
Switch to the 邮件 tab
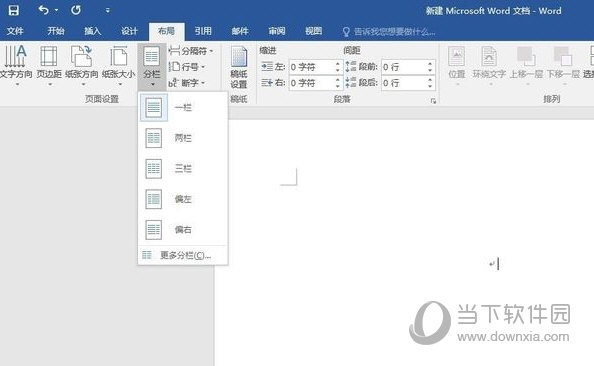[240, 31]
